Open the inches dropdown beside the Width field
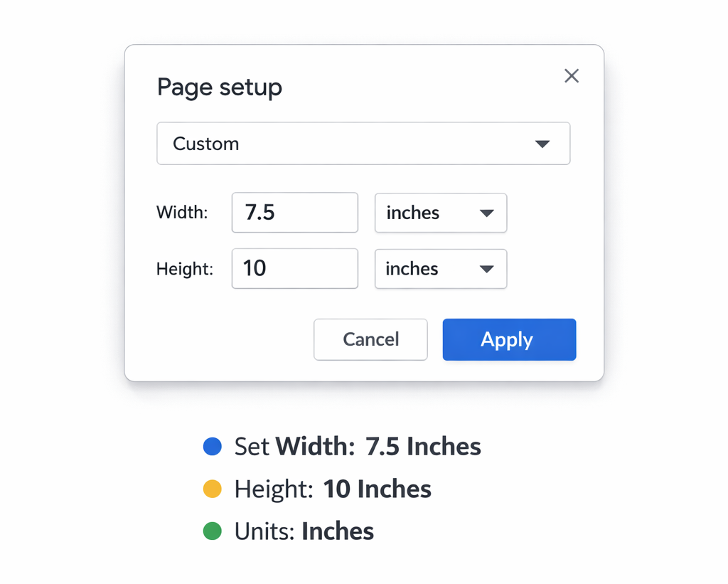Image resolution: width=728 pixels, height=584 pixels. (440, 213)
